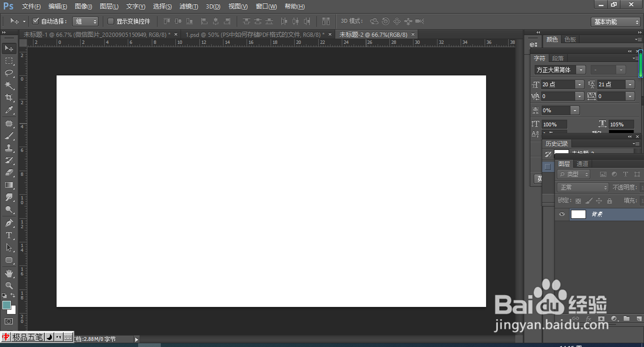Select the Clone Stamp tool
This screenshot has height=347, width=644.
(x=9, y=148)
